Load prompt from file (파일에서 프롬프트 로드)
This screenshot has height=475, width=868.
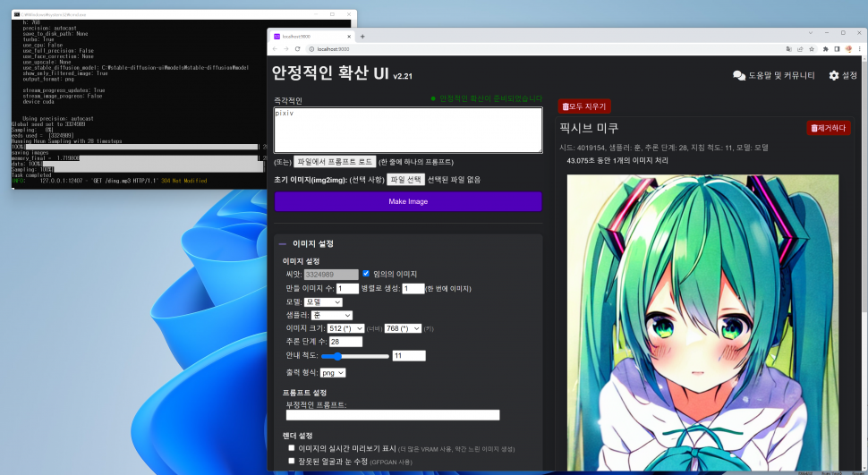point(335,162)
